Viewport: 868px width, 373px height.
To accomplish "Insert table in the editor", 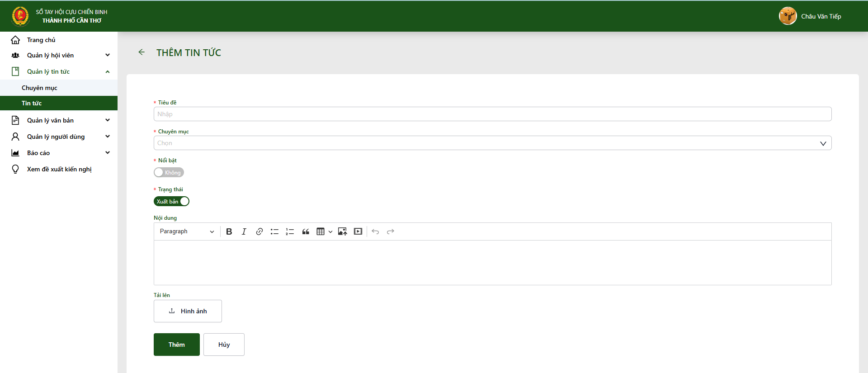I will [x=321, y=231].
